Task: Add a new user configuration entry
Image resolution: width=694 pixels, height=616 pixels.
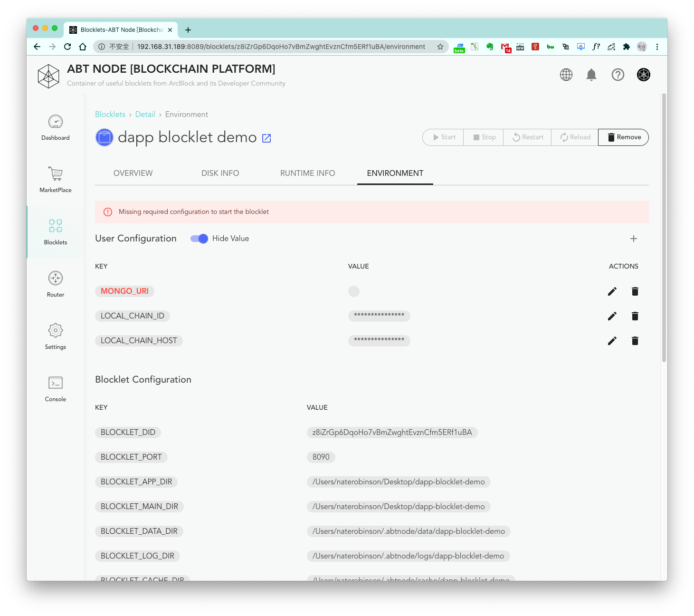Action: (x=634, y=239)
